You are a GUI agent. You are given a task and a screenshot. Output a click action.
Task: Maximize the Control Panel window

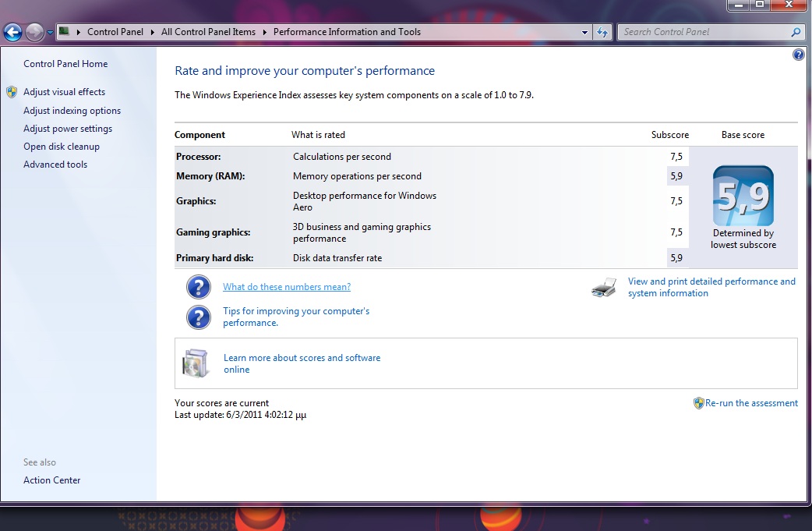(760, 5)
